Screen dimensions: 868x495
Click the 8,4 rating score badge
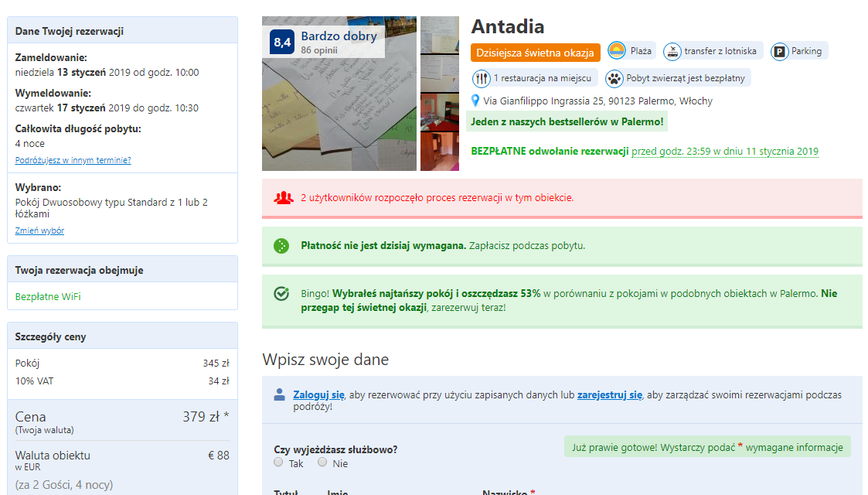pyautogui.click(x=282, y=42)
